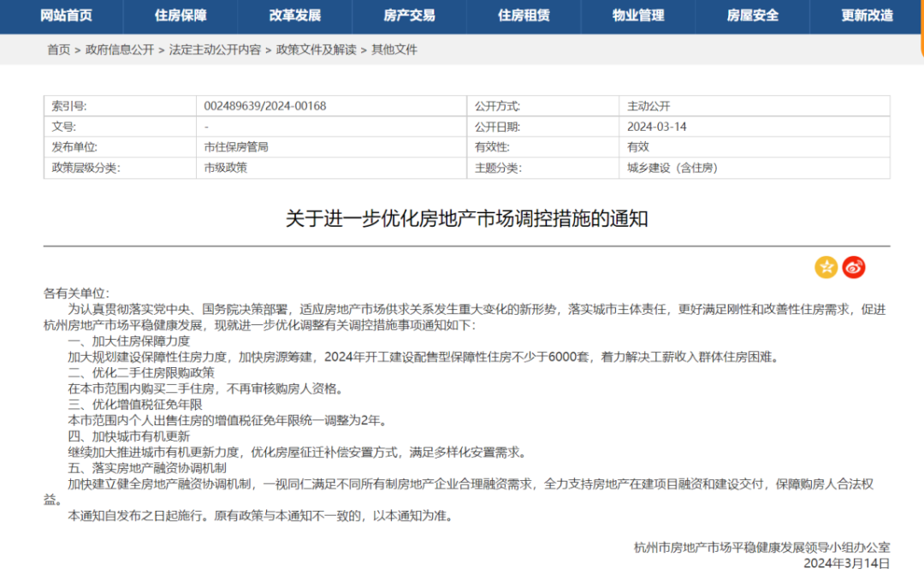This screenshot has width=924, height=581.
Task: Click the 政策层级分类 label cell
Action: pos(121,168)
